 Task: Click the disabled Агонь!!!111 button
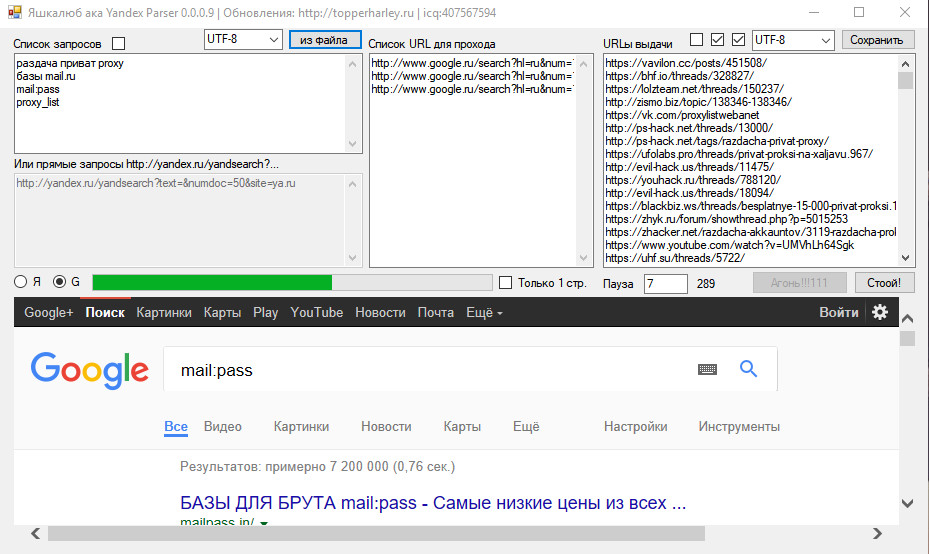click(x=799, y=283)
